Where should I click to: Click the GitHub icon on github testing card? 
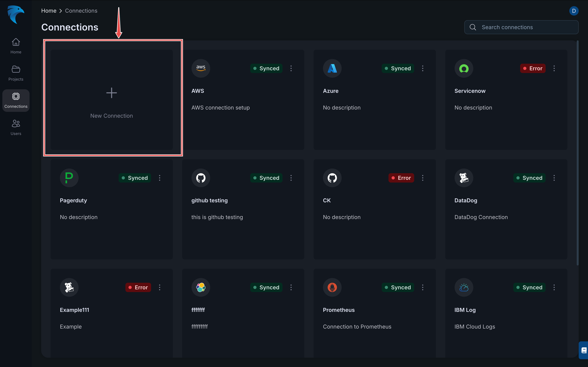(x=200, y=178)
